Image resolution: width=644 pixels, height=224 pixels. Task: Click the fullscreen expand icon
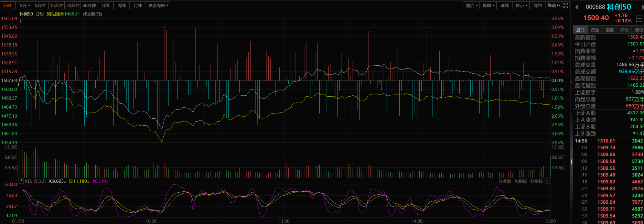[566, 6]
